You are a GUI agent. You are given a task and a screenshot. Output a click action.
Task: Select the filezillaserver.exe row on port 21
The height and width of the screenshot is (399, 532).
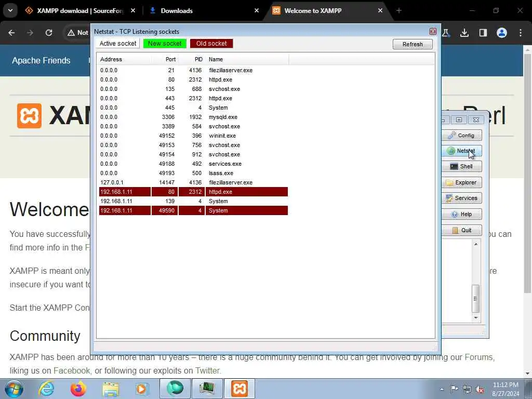point(193,70)
